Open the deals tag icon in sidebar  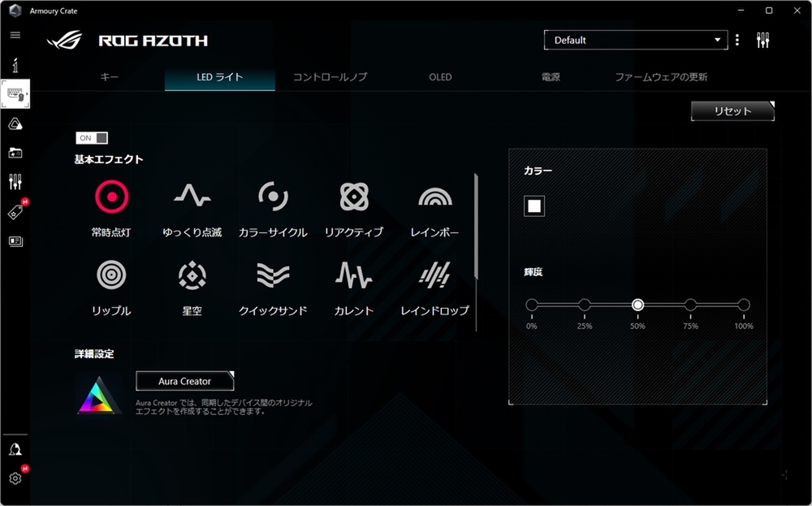(15, 212)
